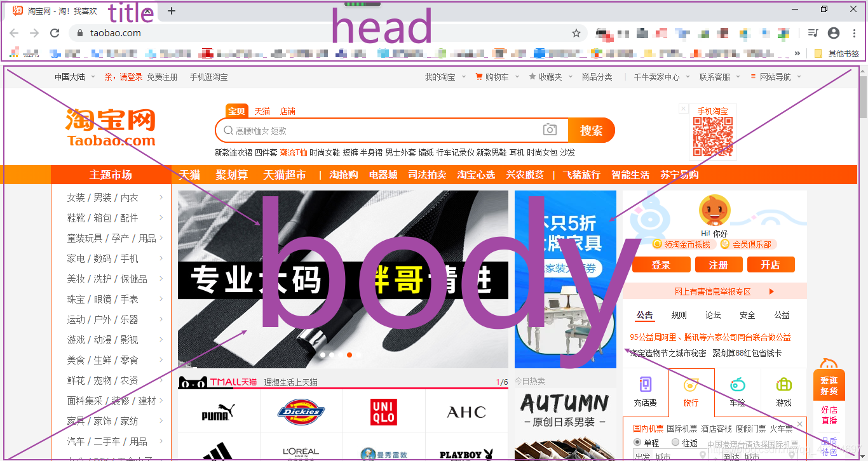868x461 pixels.
Task: Click the 旅行 travel service icon
Action: 691,385
